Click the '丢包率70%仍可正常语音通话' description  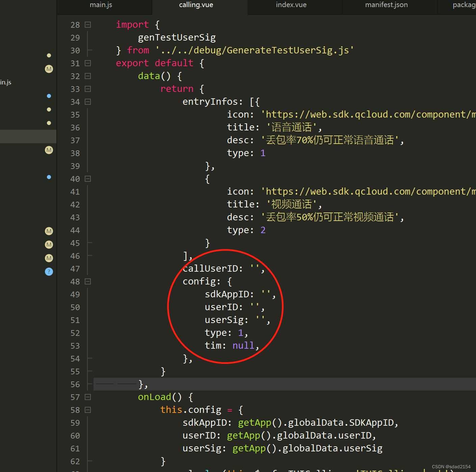click(x=330, y=140)
